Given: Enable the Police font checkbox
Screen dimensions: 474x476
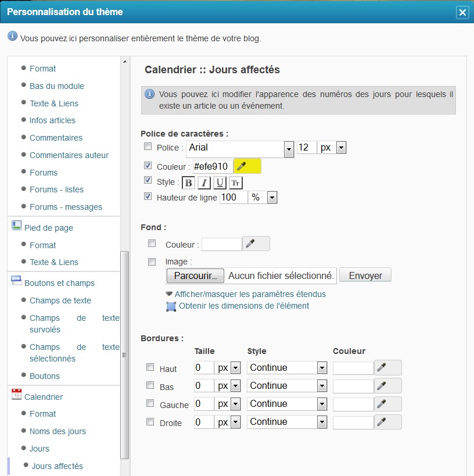Looking at the screenshot, I should click(148, 147).
